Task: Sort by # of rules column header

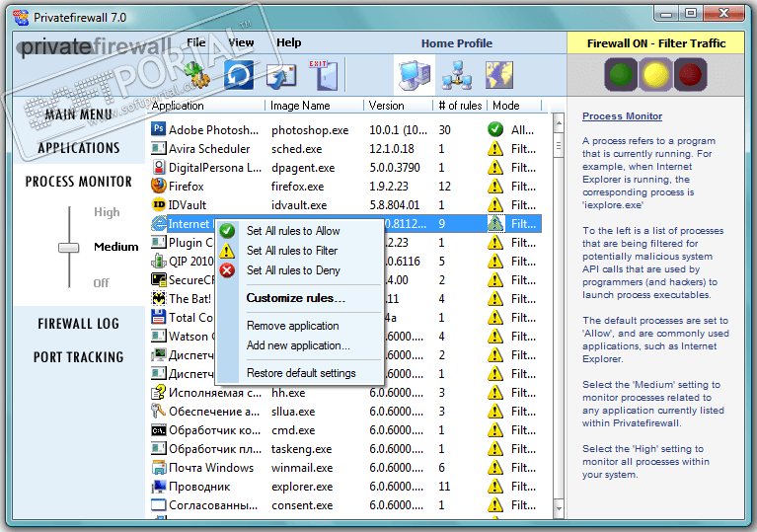Action: click(460, 106)
